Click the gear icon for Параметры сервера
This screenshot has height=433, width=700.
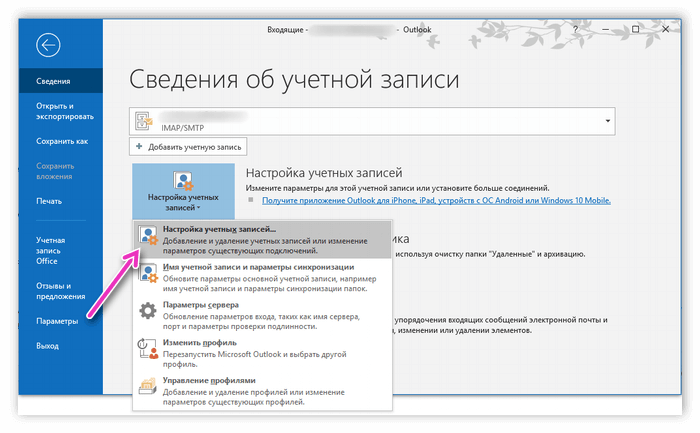tap(148, 311)
